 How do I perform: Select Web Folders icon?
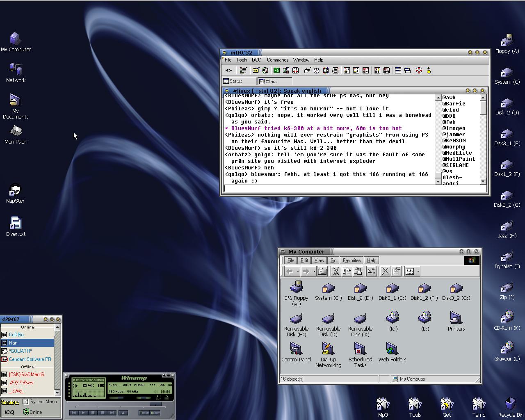(x=392, y=352)
